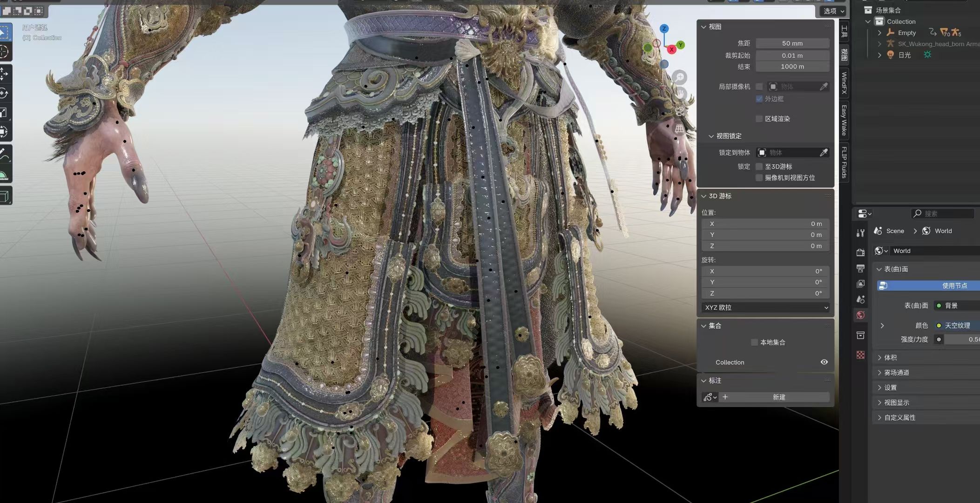Click the zoom magnifier viewport button
980x503 pixels.
(x=680, y=76)
